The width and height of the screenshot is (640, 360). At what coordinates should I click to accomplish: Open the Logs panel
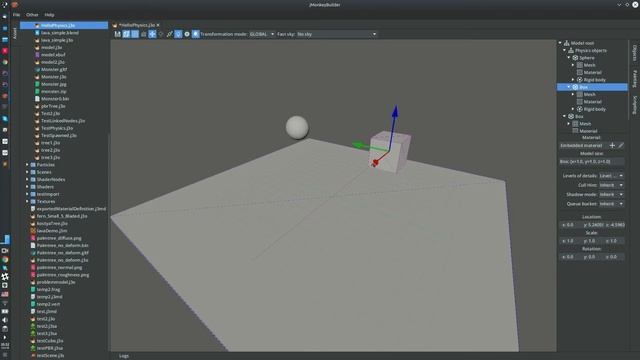pyautogui.click(x=124, y=356)
